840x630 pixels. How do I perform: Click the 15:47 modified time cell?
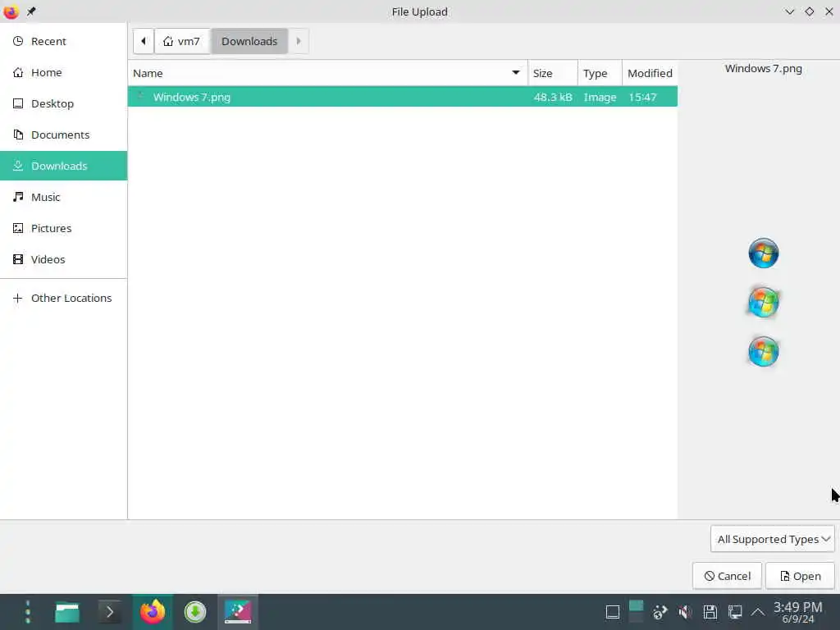(x=642, y=97)
